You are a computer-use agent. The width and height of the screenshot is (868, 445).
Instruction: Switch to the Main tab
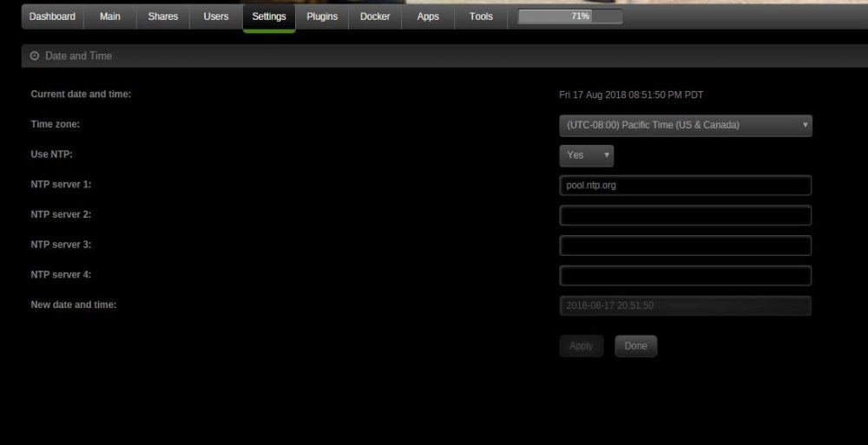click(109, 16)
